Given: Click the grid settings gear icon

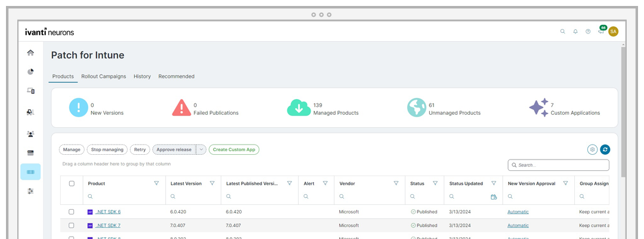Looking at the screenshot, I should (592, 150).
